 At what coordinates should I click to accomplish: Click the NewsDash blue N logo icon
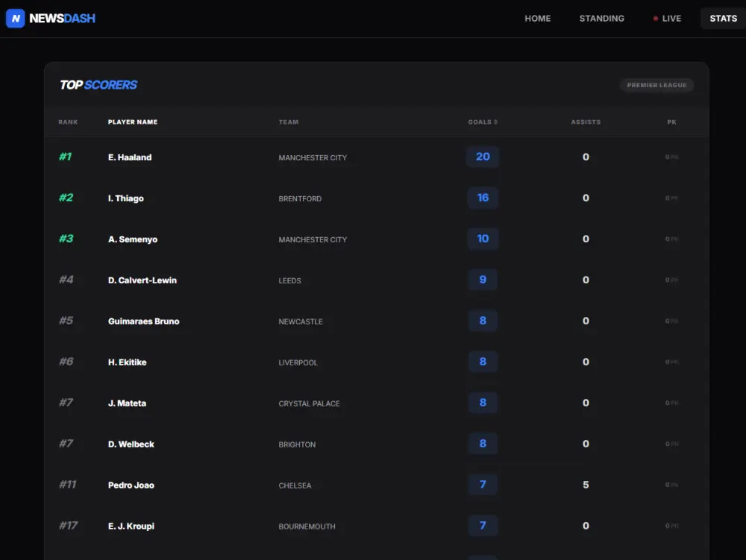point(15,19)
